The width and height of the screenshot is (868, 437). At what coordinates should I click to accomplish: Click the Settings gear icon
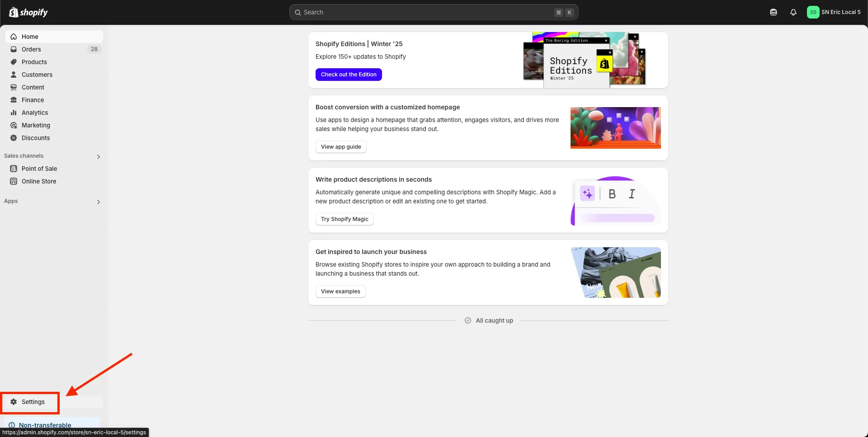(x=14, y=402)
